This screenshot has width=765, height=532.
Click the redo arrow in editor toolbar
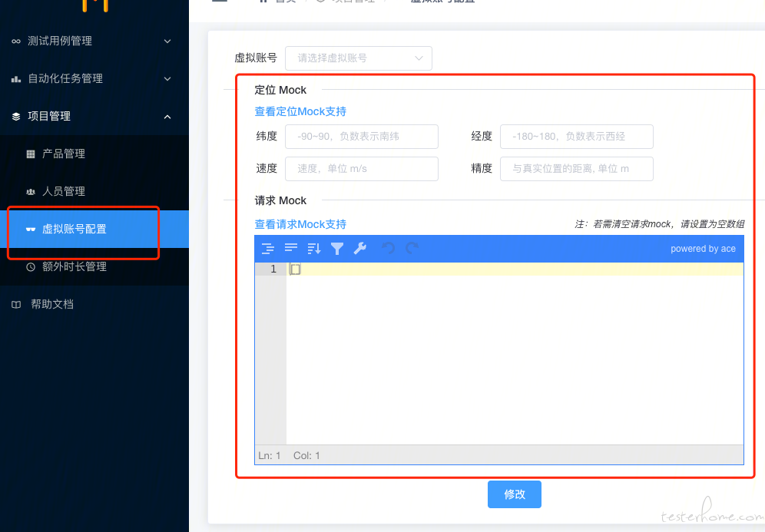click(x=412, y=249)
